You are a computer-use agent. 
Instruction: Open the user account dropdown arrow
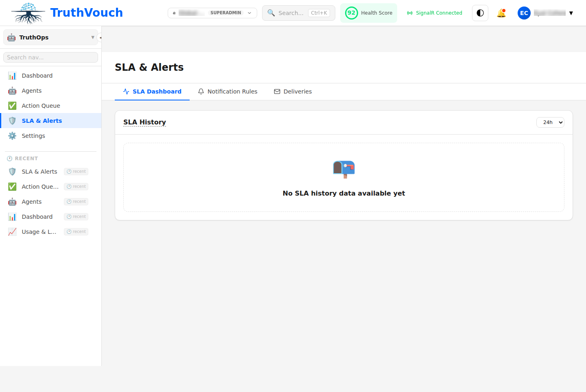pyautogui.click(x=571, y=13)
